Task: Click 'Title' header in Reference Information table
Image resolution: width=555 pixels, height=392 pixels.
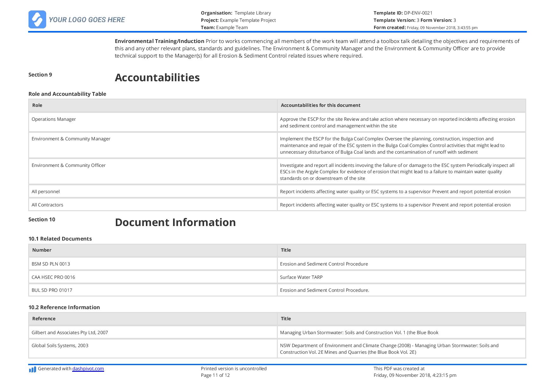Action: [402, 319]
